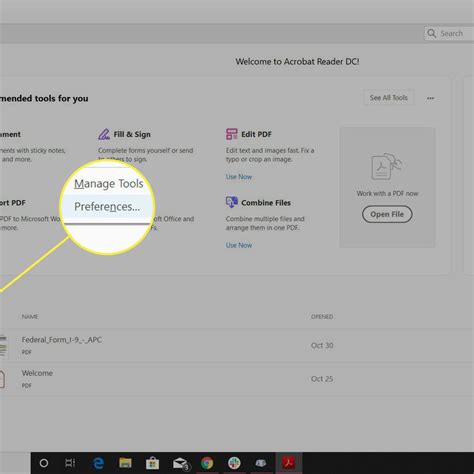Choose Manage Tools menu entry
This screenshot has width=474, height=474.
coord(109,184)
